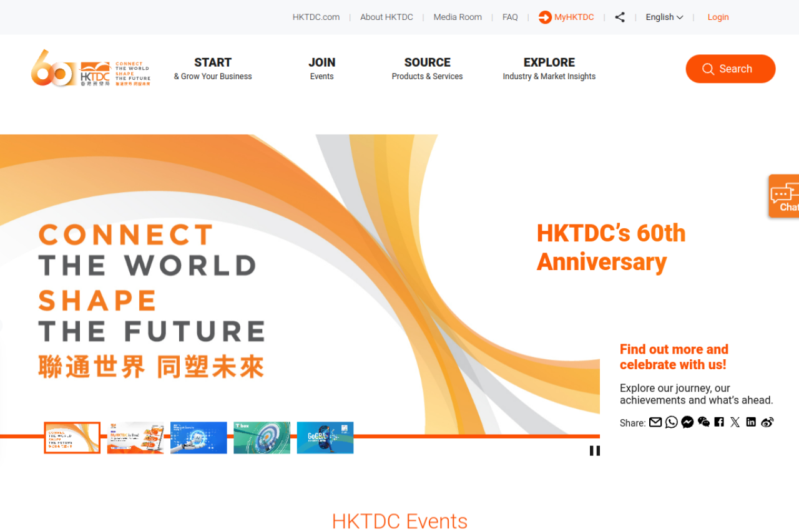Share through the Messenger icon
This screenshot has width=799, height=532.
(x=687, y=422)
